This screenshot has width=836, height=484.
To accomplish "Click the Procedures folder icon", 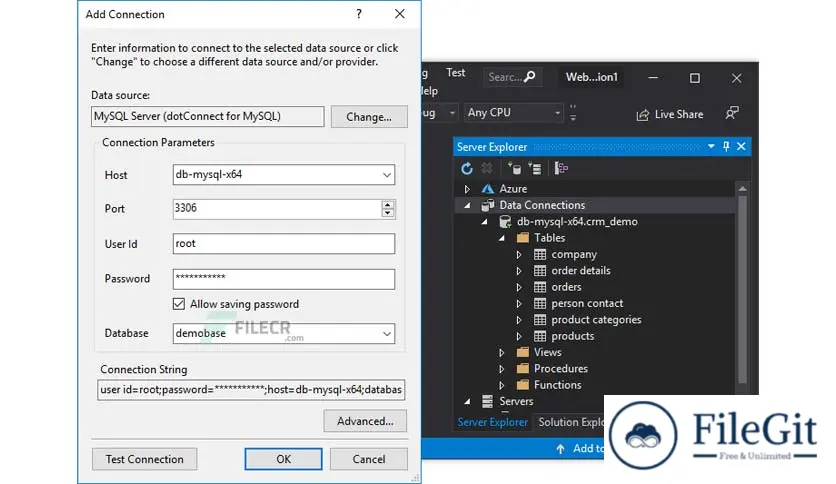I will pos(523,368).
